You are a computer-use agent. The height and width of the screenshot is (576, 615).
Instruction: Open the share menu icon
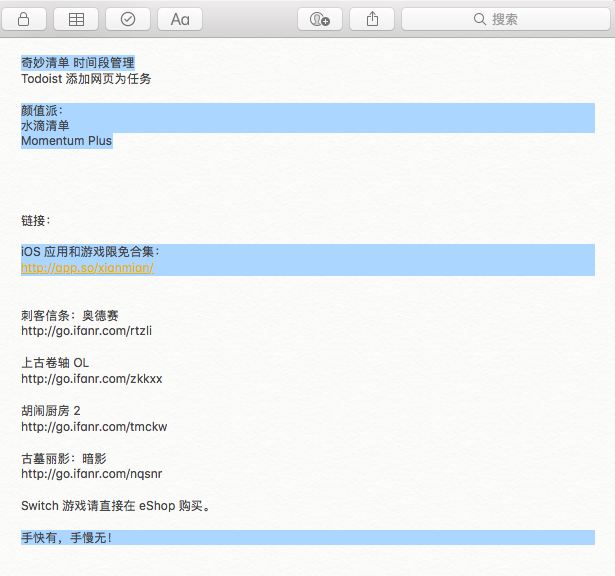pyautogui.click(x=372, y=19)
